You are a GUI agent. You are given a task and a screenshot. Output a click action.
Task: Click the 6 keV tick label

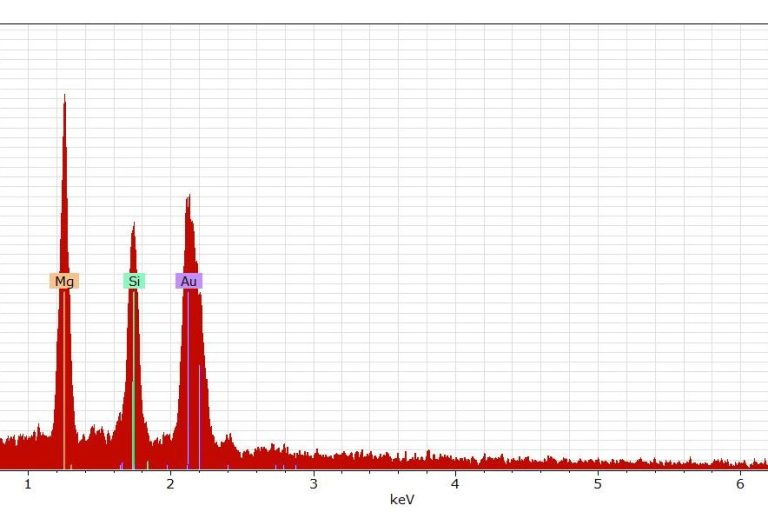[740, 485]
